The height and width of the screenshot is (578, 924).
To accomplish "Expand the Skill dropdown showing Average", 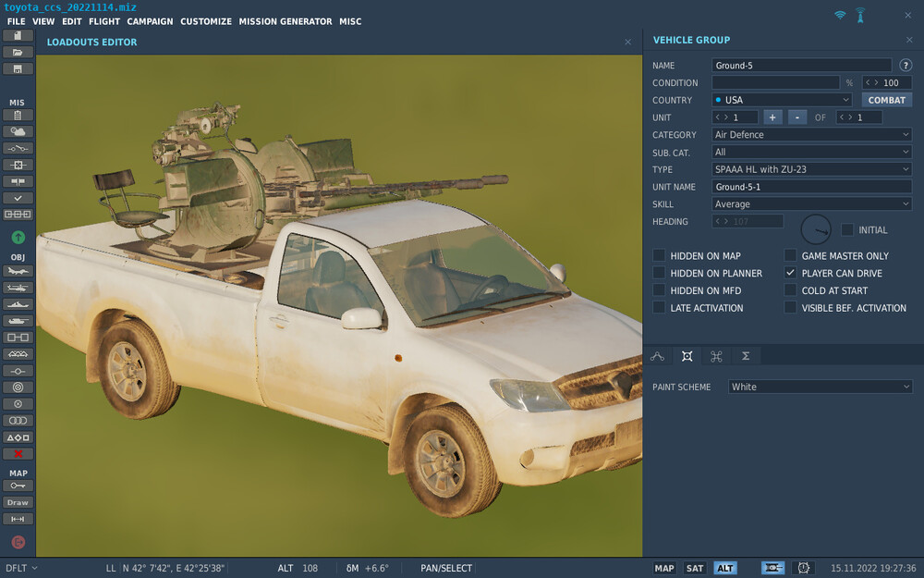I will (x=811, y=204).
